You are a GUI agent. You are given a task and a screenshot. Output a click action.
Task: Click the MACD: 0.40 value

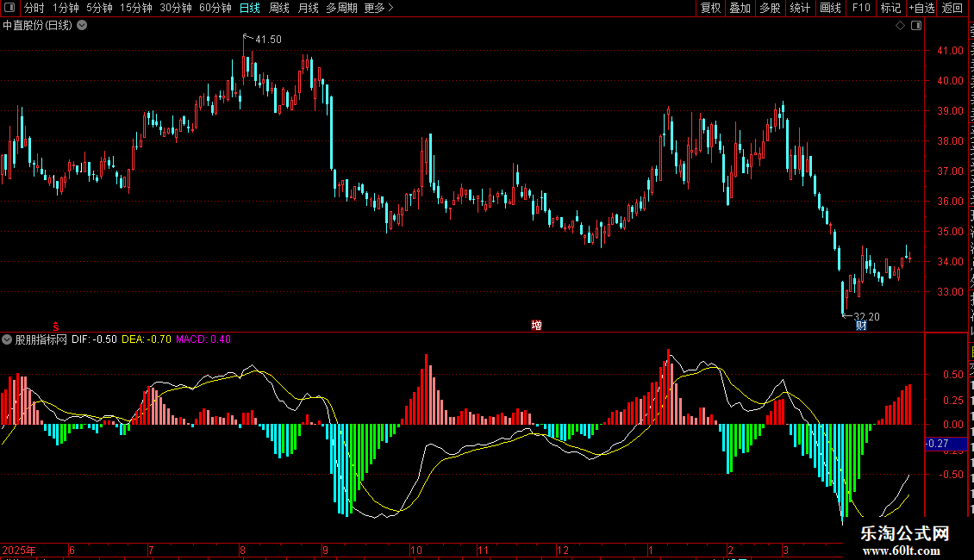203,339
